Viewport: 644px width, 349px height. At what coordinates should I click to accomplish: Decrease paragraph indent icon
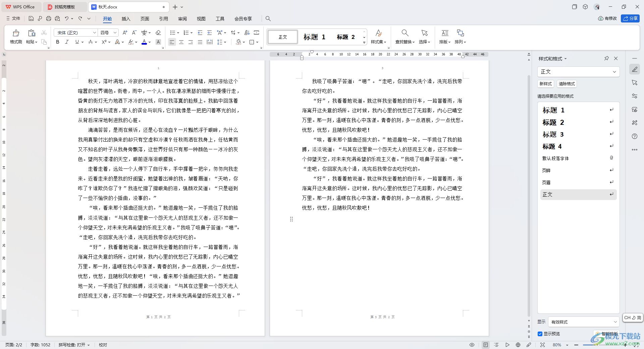pyautogui.click(x=200, y=33)
